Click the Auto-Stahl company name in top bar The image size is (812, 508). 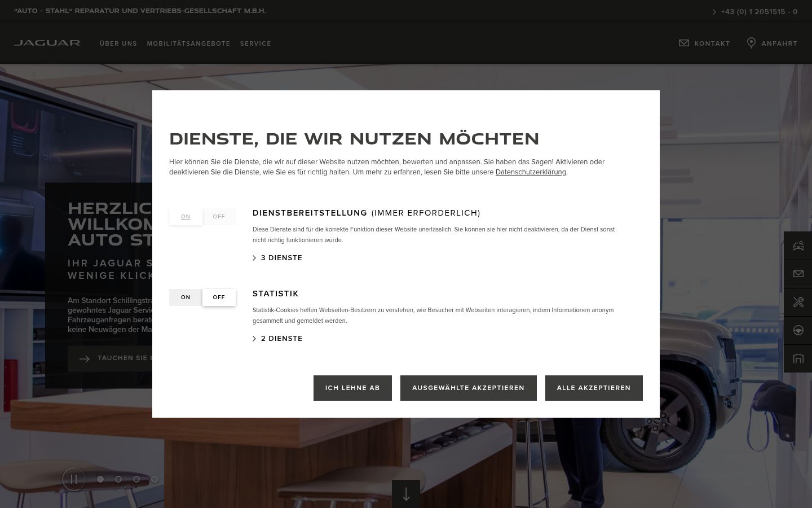(140, 11)
